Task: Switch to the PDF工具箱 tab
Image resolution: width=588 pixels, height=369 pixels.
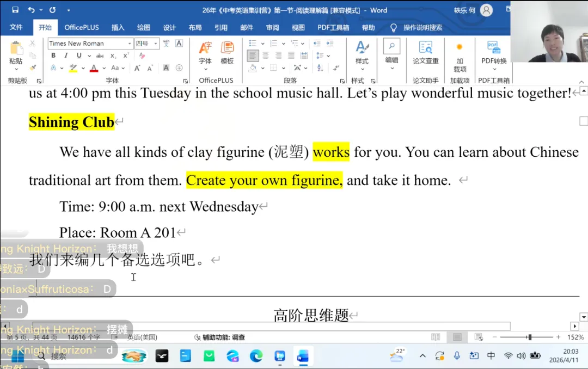Action: (333, 27)
